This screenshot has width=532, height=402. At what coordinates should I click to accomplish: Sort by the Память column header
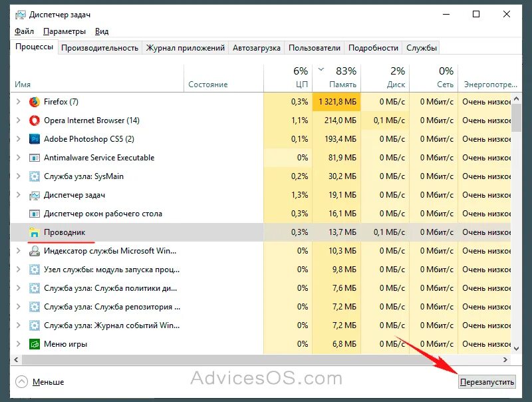pyautogui.click(x=336, y=78)
